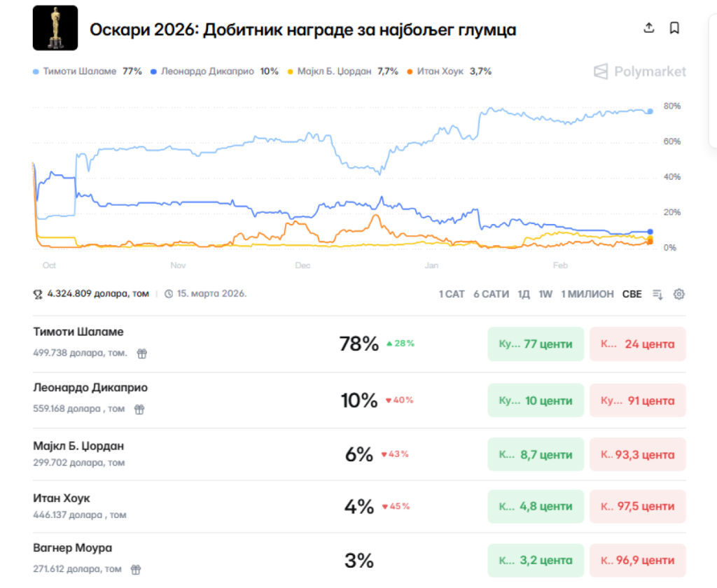Buy yes for Шаламе at 77 центи
This screenshot has width=717, height=588.
[x=536, y=344]
